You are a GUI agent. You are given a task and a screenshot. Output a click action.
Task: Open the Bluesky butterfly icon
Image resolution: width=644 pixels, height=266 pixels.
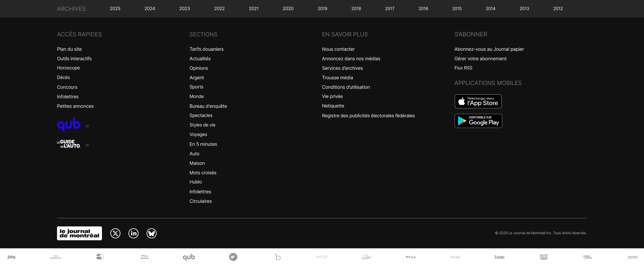point(152,233)
